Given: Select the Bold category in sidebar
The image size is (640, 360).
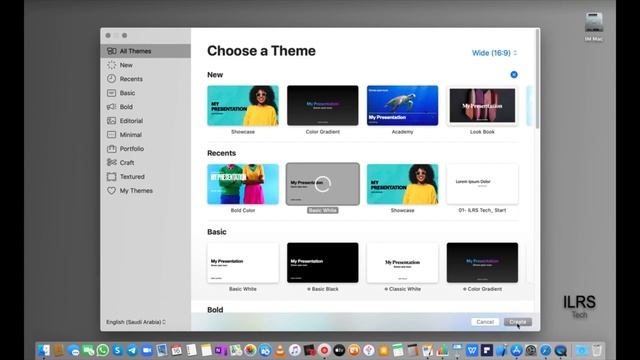Looking at the screenshot, I should point(145,107).
